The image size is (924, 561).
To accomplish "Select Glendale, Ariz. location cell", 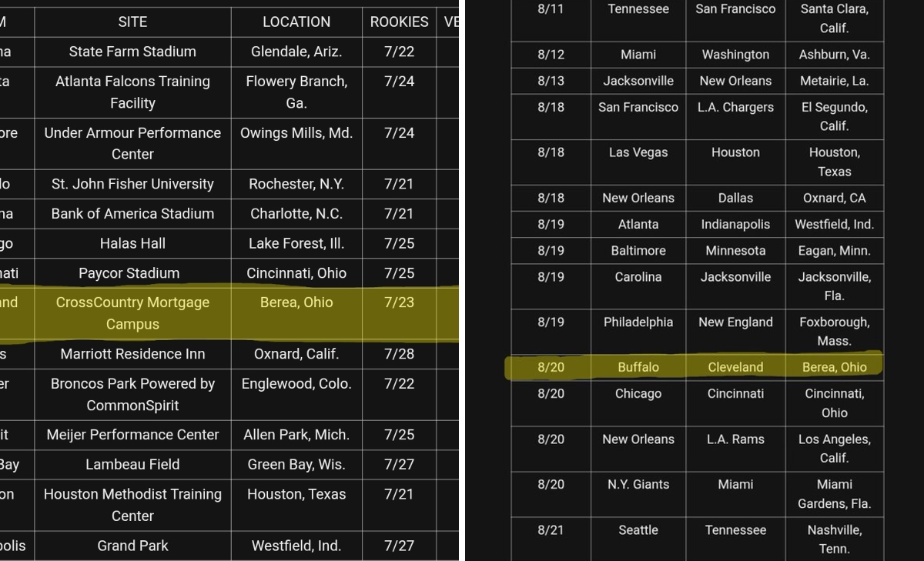I will [x=296, y=52].
